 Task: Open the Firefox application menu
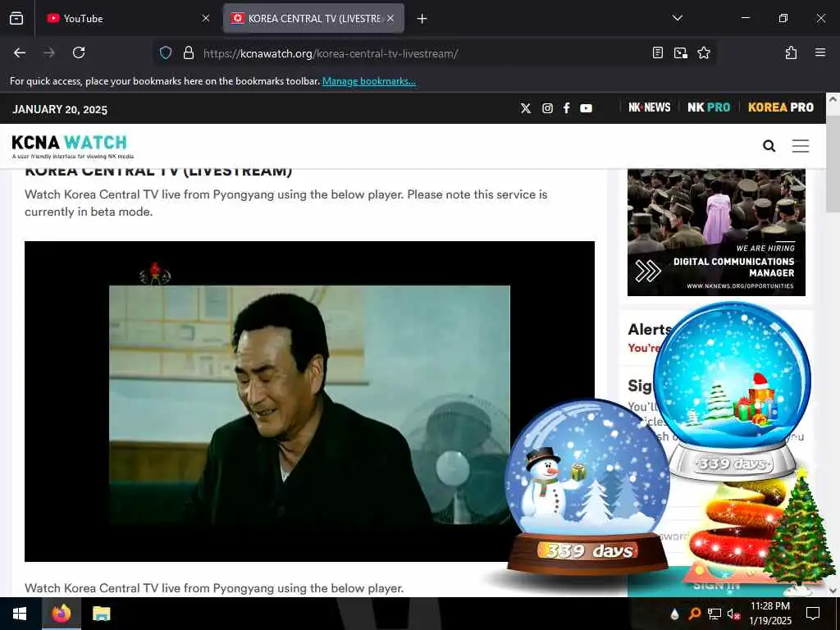point(820,52)
